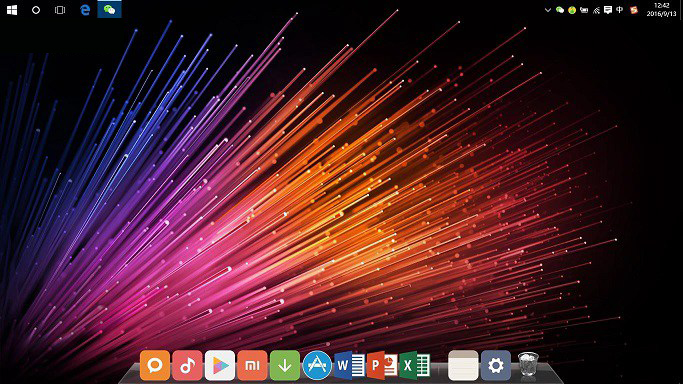Open the Action Center notifications icon
The height and width of the screenshot is (384, 683).
click(x=608, y=10)
